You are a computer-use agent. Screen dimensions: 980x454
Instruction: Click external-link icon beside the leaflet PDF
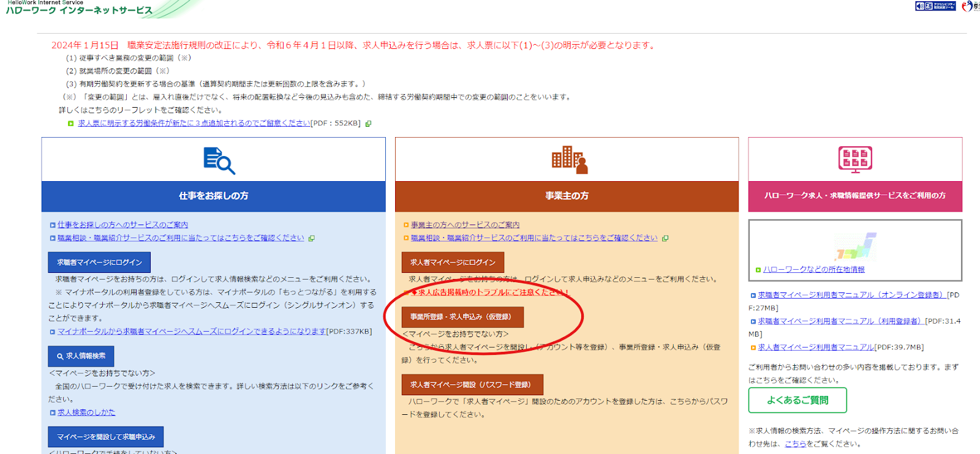[368, 124]
